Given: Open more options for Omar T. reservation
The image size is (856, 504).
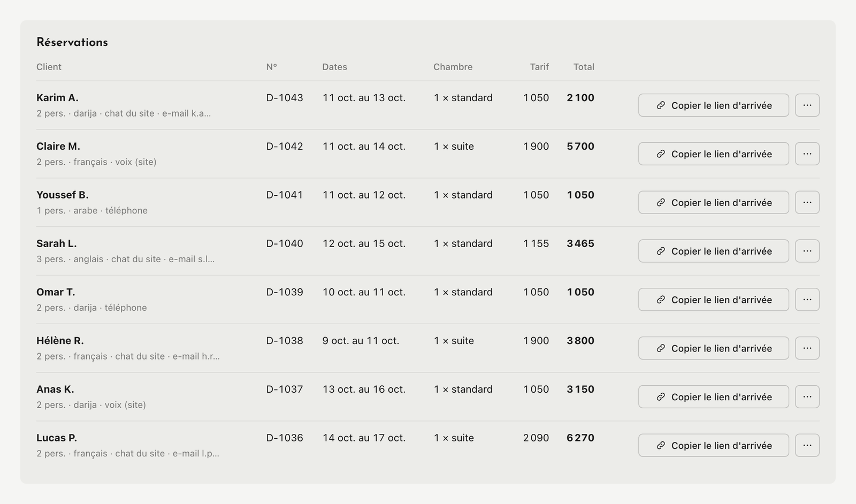Looking at the screenshot, I should coord(807,300).
